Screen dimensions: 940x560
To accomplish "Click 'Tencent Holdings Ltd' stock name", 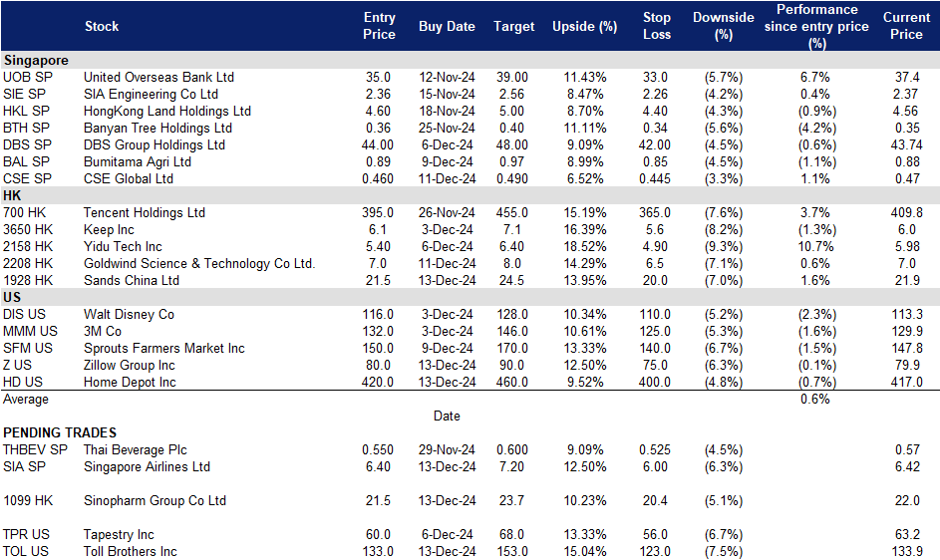I will [x=144, y=213].
